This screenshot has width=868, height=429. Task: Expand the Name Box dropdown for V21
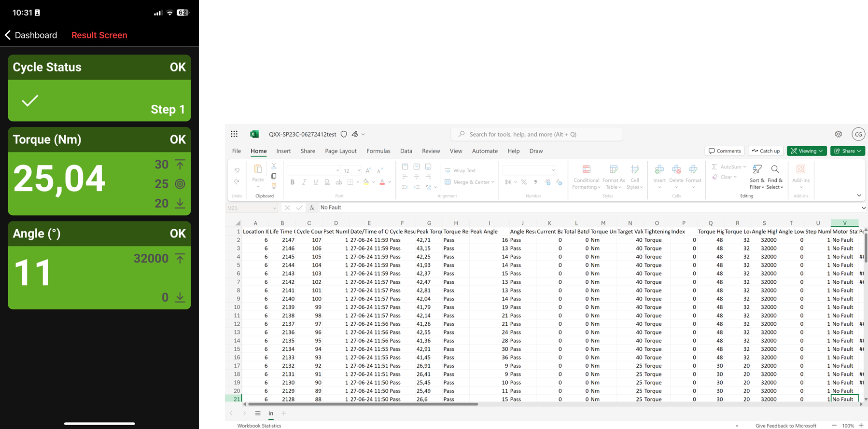pyautogui.click(x=274, y=208)
